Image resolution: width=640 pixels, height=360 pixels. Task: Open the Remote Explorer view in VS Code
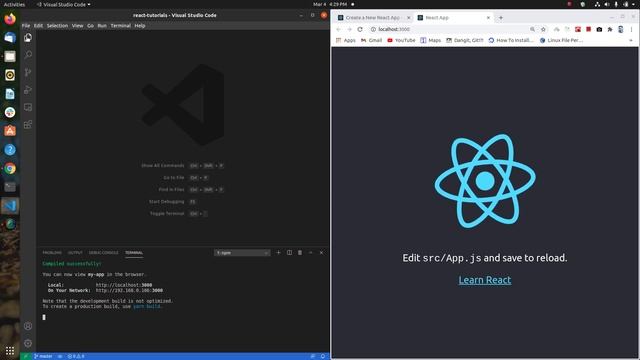pos(28,107)
